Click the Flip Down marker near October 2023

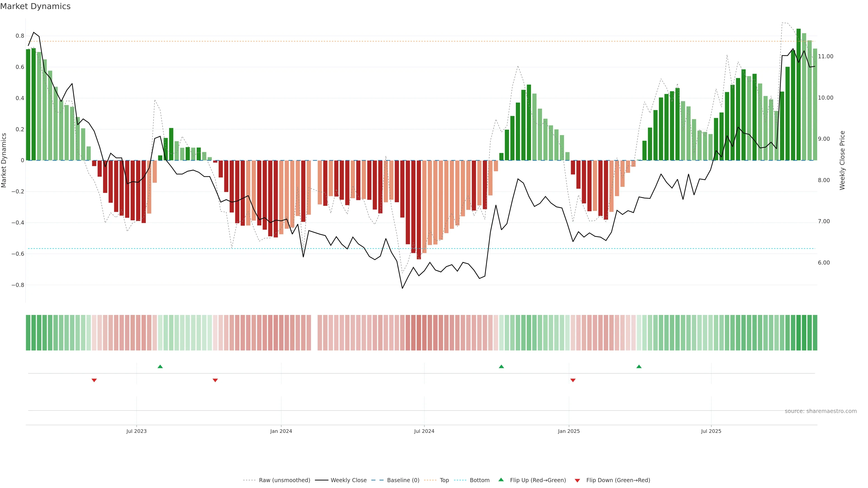click(x=215, y=380)
